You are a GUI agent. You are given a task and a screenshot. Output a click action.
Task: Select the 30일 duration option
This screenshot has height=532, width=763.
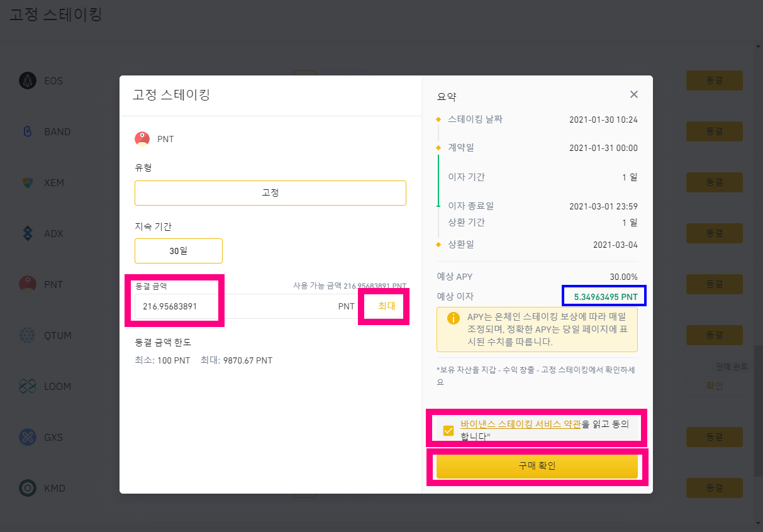179,251
